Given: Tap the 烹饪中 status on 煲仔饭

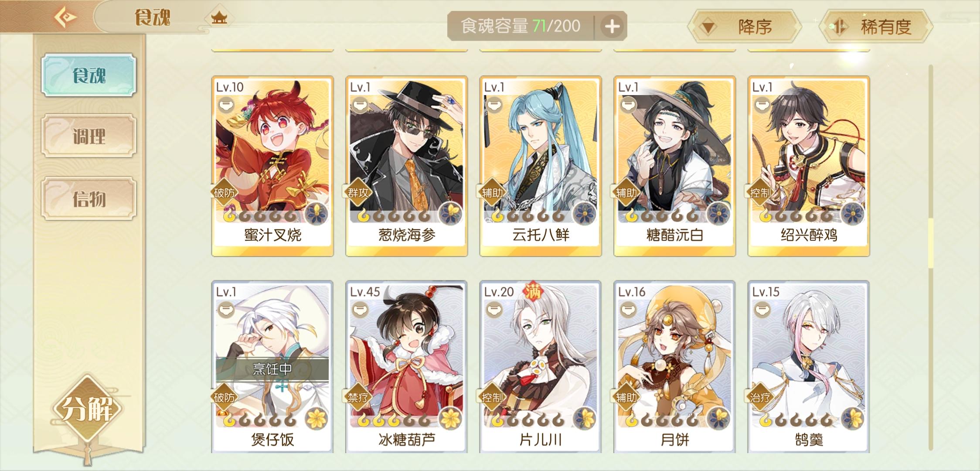Looking at the screenshot, I should tap(272, 369).
